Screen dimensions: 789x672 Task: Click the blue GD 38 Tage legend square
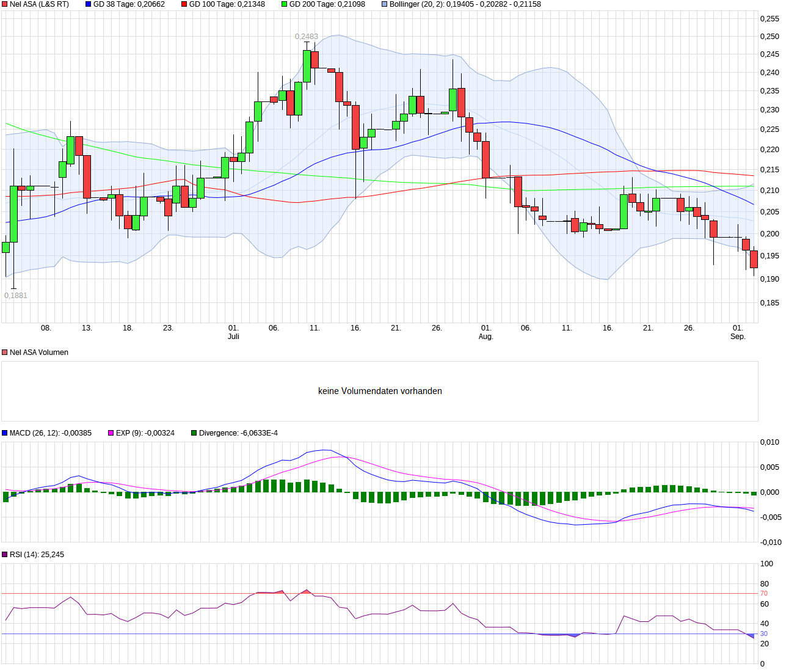tap(88, 4)
